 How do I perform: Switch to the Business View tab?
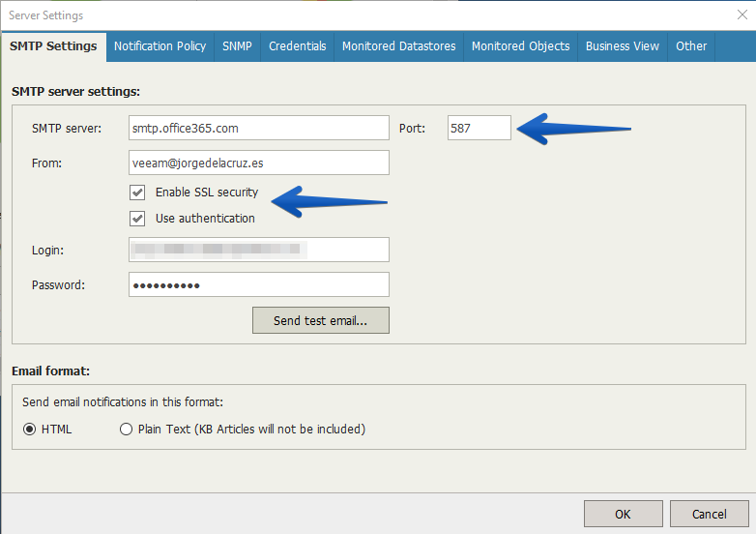click(x=623, y=46)
